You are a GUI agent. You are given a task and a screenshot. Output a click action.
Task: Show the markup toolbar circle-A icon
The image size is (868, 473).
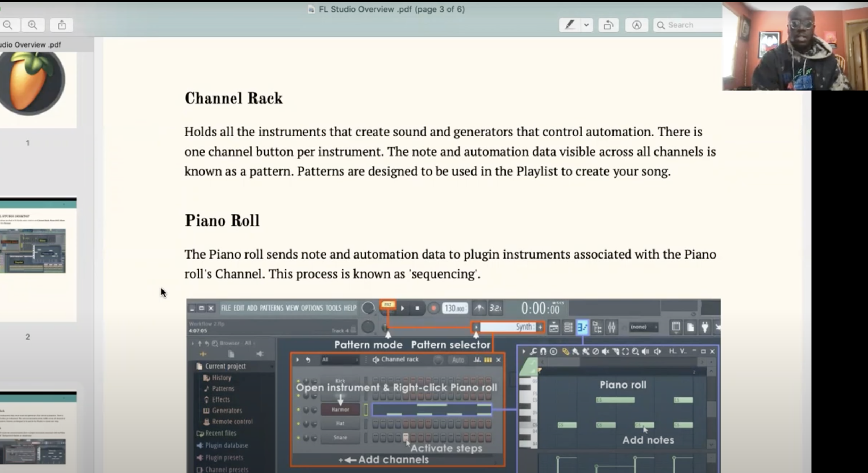[x=636, y=25]
